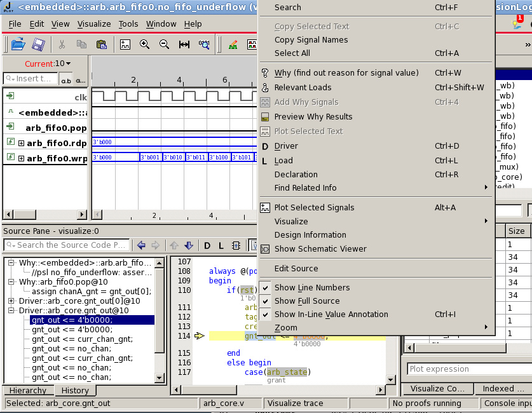This screenshot has height=413, width=532.
Task: Click the fit-width zoom arrows icon
Action: [x=184, y=44]
